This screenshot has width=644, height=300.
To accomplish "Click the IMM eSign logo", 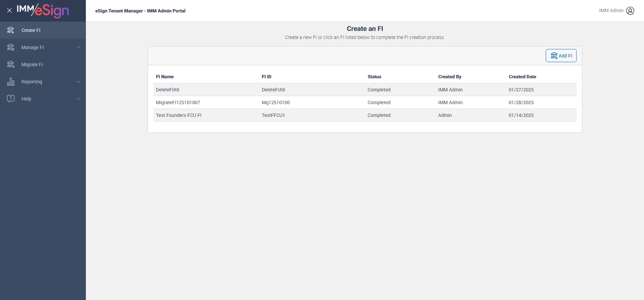I will pos(43,10).
